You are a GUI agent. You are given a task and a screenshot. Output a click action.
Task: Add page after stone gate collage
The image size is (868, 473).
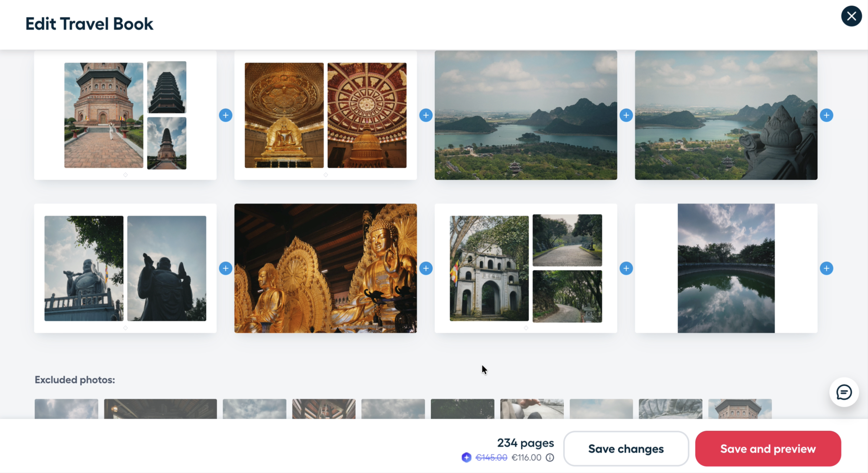(626, 268)
